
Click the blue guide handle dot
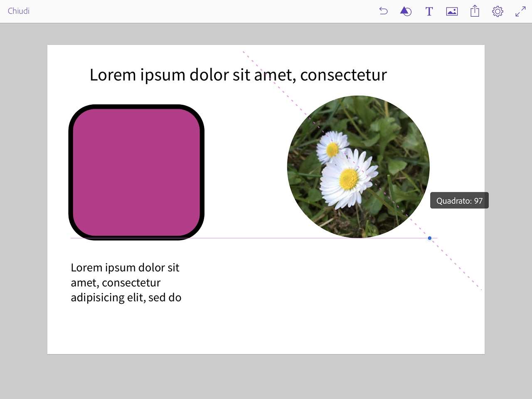click(x=430, y=238)
